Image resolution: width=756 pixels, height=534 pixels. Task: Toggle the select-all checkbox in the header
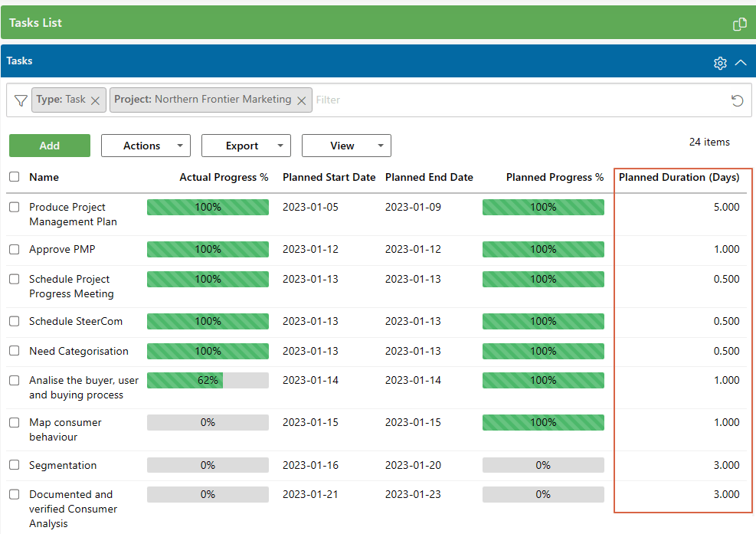coord(13,176)
